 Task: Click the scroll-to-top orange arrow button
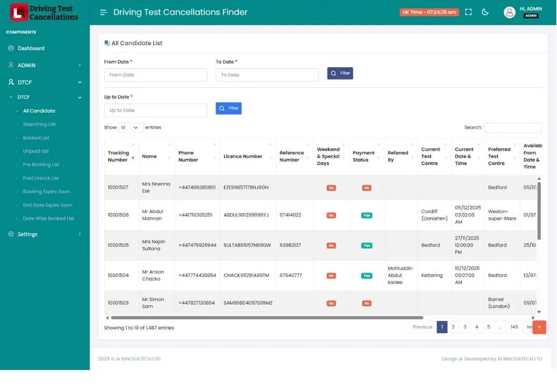[539, 327]
